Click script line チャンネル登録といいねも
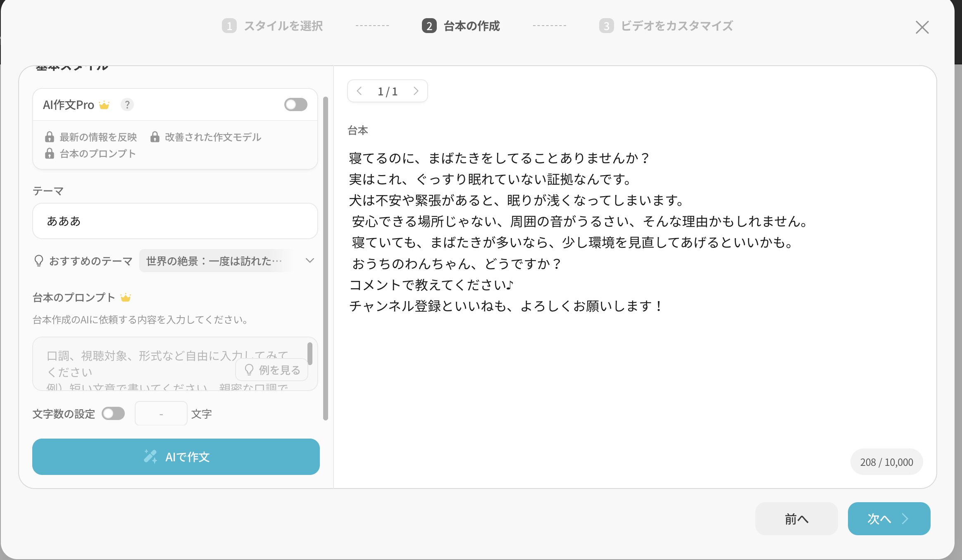Screen dimensions: 962x560 click(507, 306)
